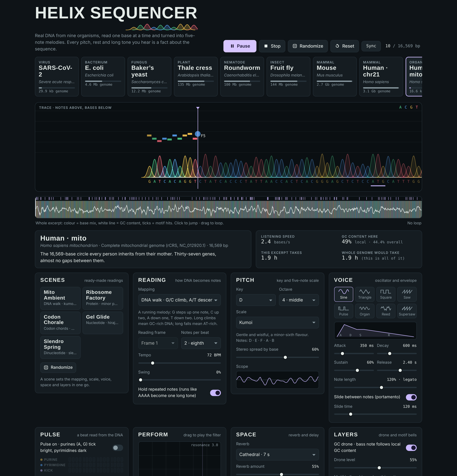Open the Mapping dropdown (DNA walk)

[180, 300]
